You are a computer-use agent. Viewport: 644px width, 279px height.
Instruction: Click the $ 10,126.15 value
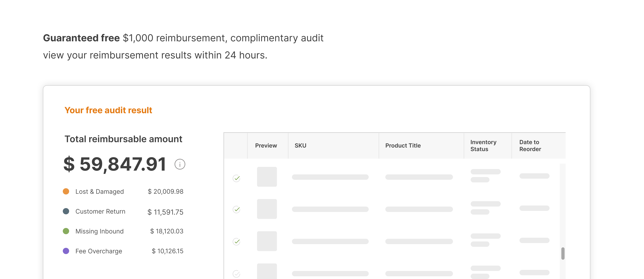(x=167, y=251)
